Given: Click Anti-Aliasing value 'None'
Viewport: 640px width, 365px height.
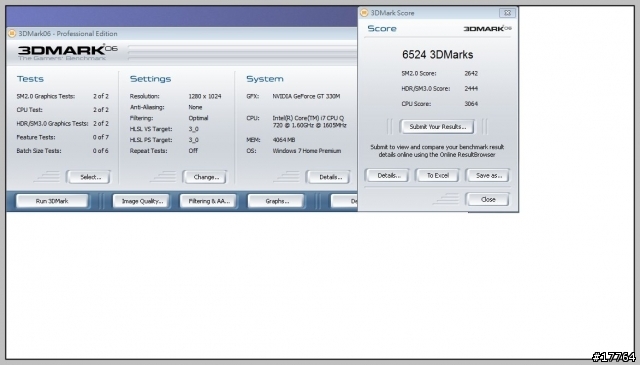Looking at the screenshot, I should (195, 107).
